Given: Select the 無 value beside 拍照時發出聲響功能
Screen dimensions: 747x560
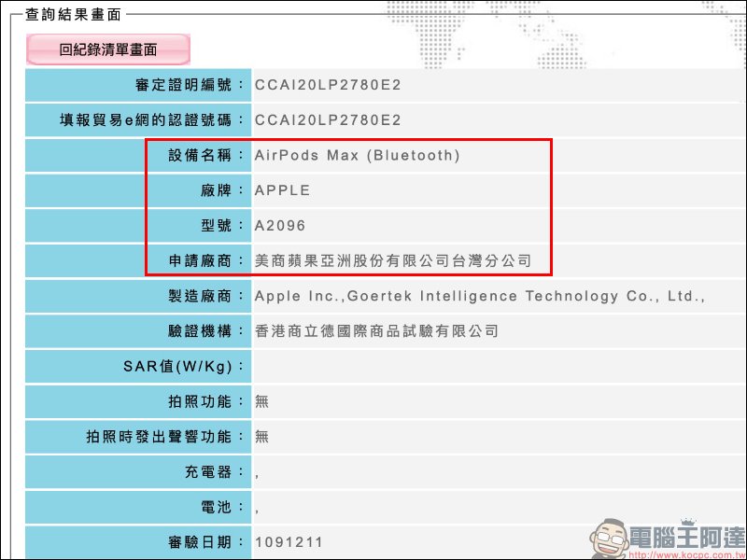Looking at the screenshot, I should tap(261, 437).
